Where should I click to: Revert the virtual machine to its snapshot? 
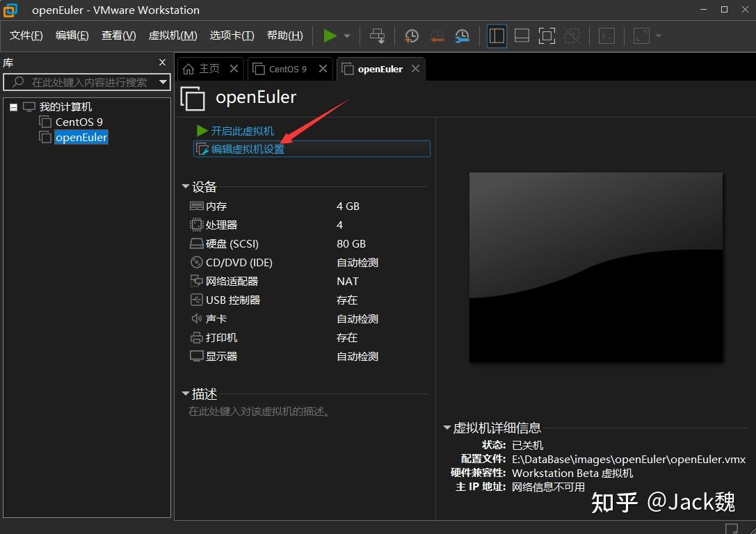437,35
